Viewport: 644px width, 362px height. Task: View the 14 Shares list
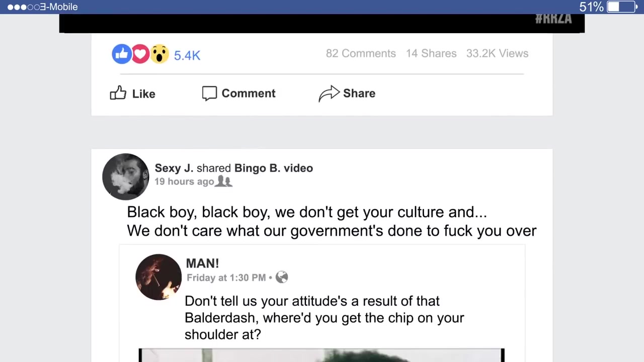[431, 53]
